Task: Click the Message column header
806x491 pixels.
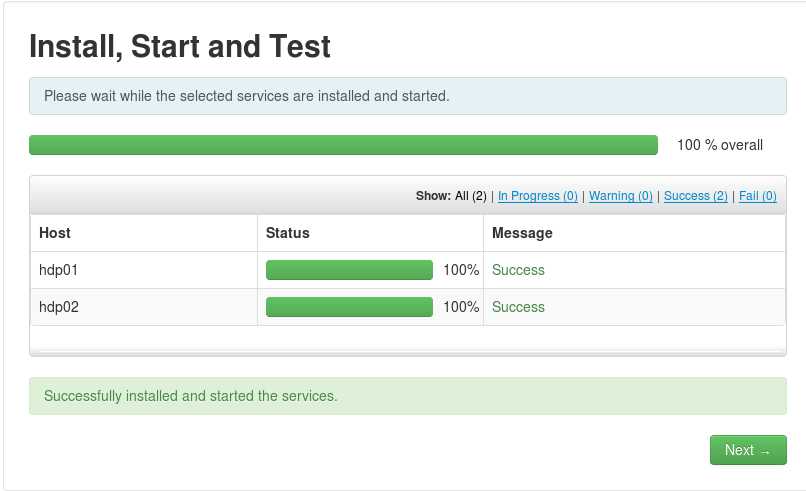Action: click(x=522, y=233)
